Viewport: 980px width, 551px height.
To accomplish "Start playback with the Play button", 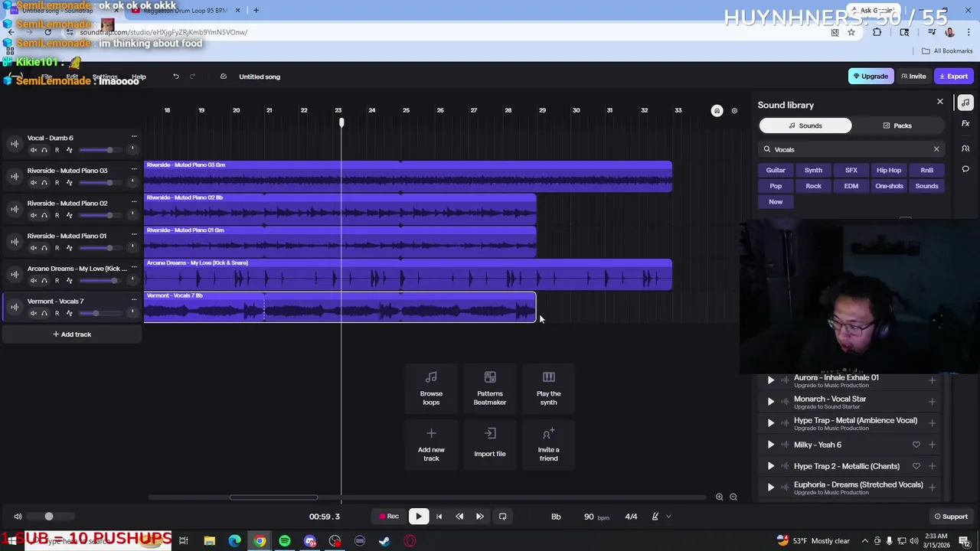I will click(x=418, y=517).
